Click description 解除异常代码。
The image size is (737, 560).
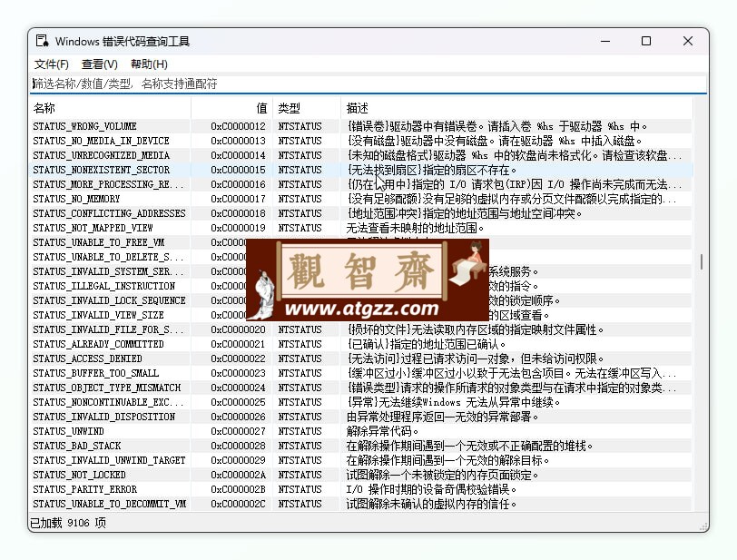(382, 432)
